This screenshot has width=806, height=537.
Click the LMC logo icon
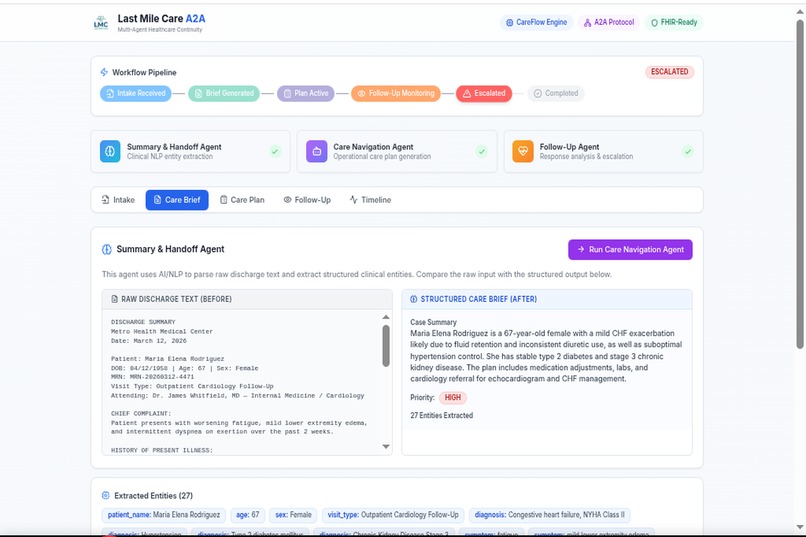point(101,23)
